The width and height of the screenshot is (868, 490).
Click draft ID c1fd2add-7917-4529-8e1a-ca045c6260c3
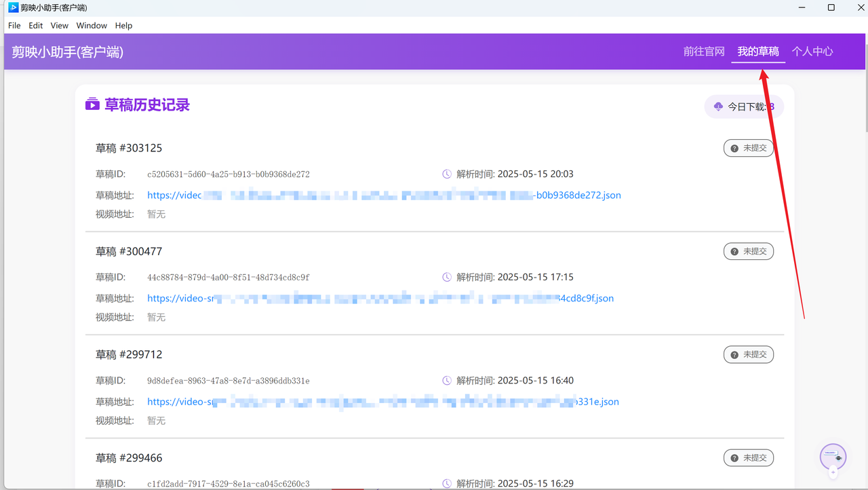[229, 484]
